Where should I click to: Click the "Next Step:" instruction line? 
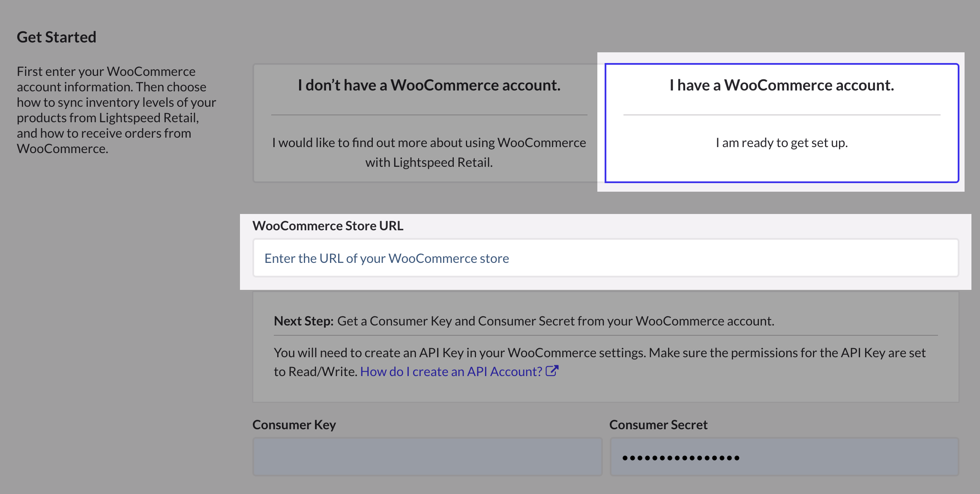click(x=524, y=321)
